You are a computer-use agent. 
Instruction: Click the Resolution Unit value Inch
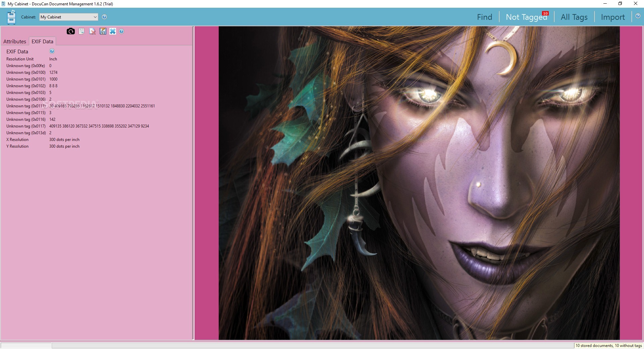pyautogui.click(x=53, y=59)
